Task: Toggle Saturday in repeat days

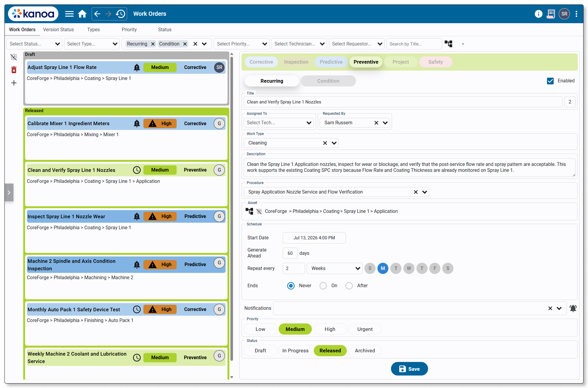Action: pyautogui.click(x=448, y=268)
